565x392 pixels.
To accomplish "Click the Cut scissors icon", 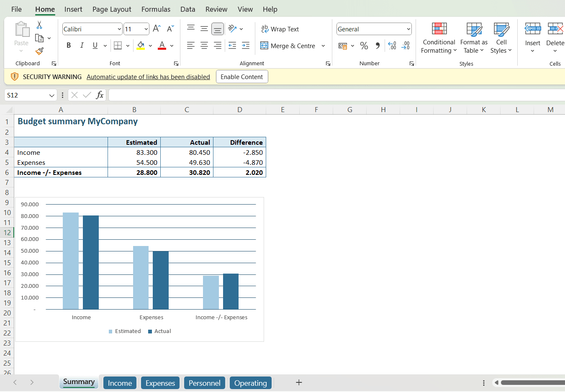I will tap(39, 25).
